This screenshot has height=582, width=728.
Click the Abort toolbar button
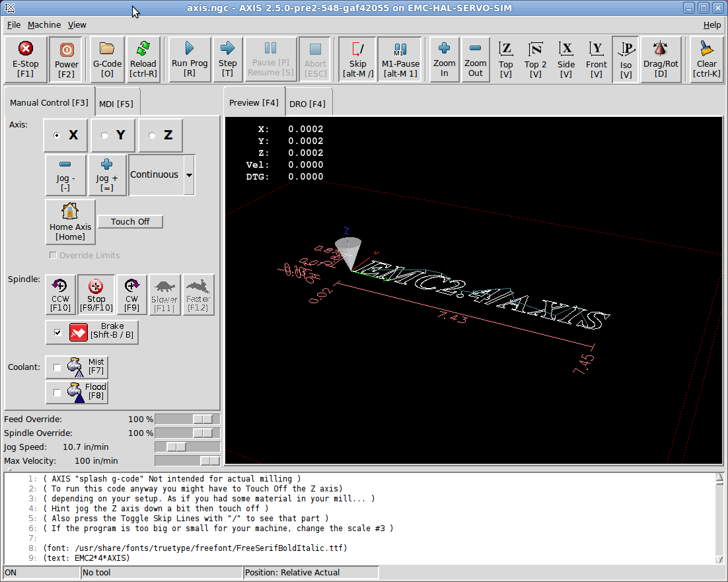pos(315,59)
